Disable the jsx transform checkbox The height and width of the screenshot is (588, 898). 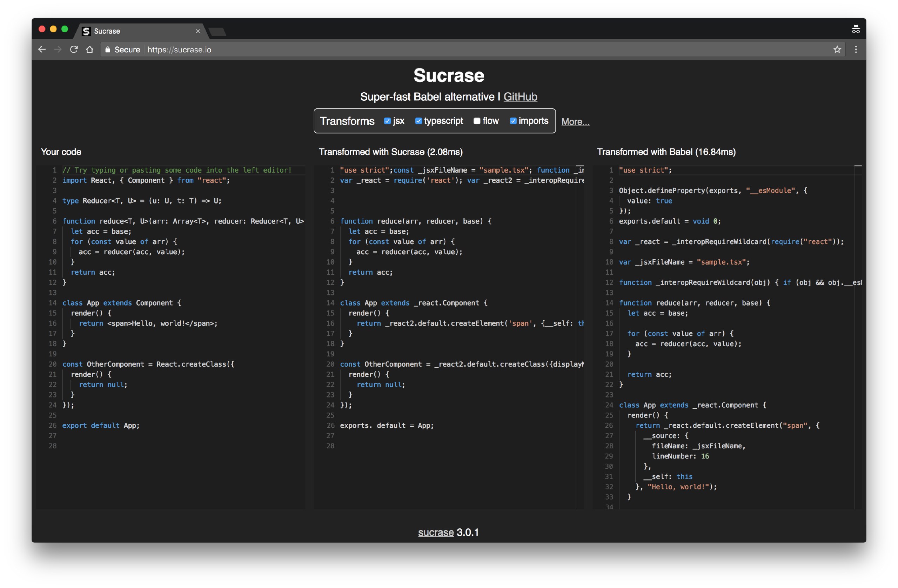point(387,121)
